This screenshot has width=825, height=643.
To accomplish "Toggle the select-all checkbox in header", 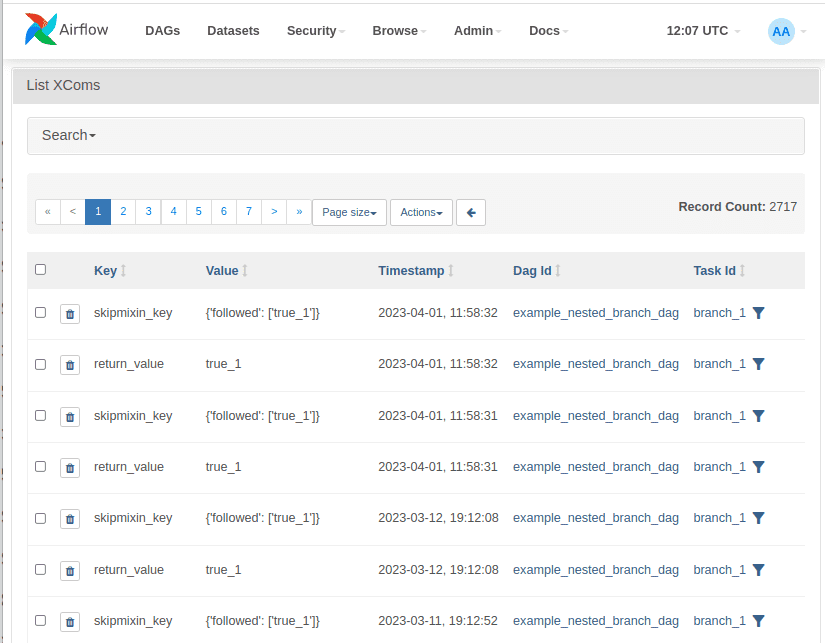I will coord(41,269).
